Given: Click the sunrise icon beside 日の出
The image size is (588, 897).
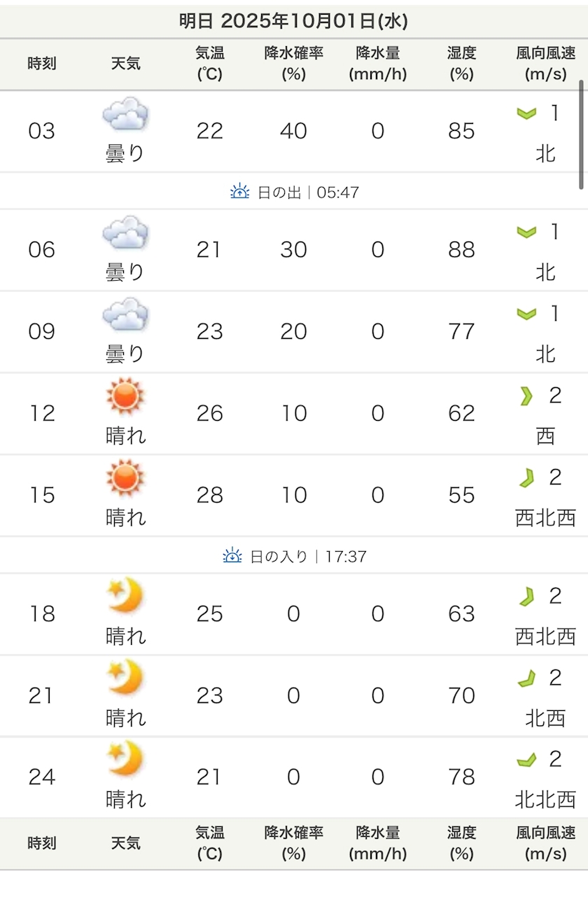Looking at the screenshot, I should click(x=240, y=191).
